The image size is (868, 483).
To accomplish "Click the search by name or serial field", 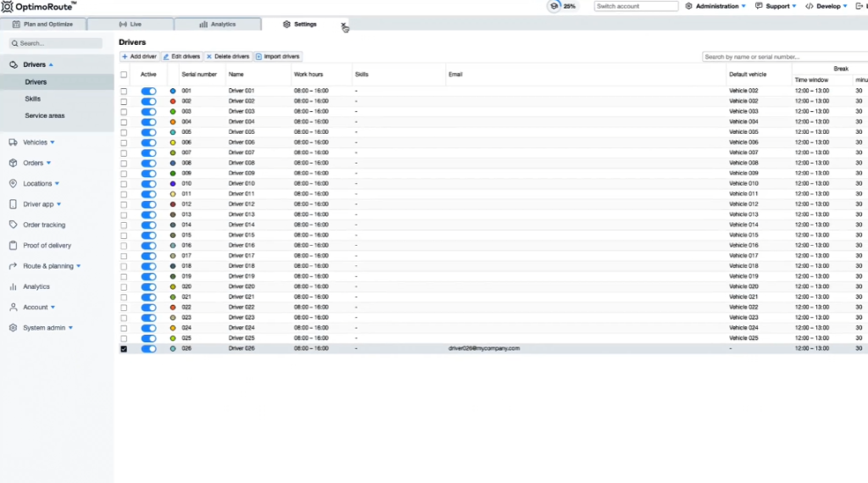I will click(x=784, y=57).
